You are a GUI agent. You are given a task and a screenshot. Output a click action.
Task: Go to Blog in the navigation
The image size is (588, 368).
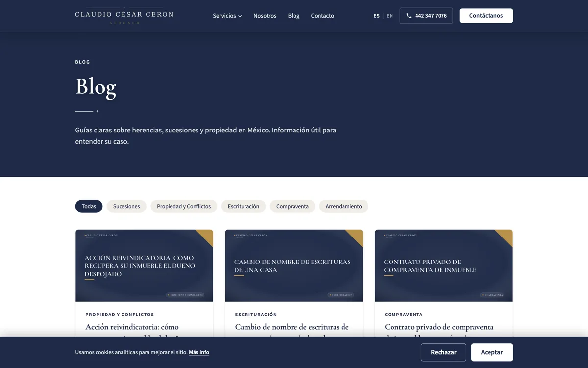coord(294,16)
